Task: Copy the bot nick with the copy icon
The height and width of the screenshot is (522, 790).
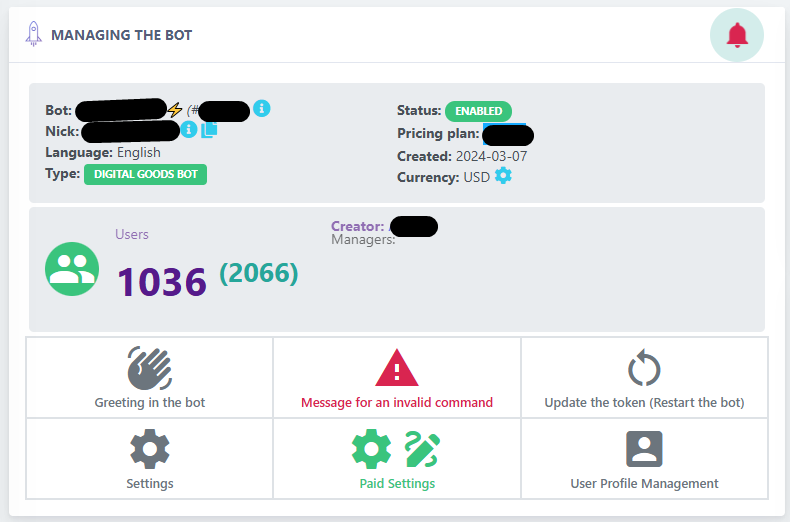Action: pos(209,130)
